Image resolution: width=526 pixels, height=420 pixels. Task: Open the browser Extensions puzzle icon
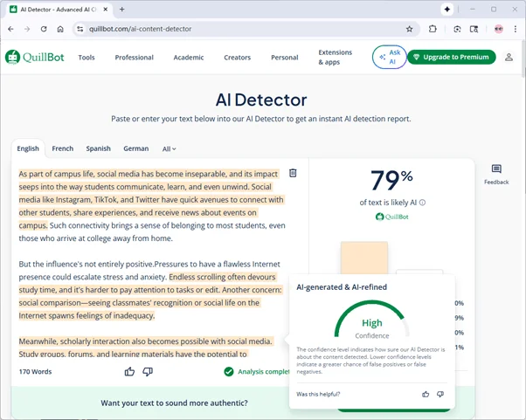tap(433, 29)
